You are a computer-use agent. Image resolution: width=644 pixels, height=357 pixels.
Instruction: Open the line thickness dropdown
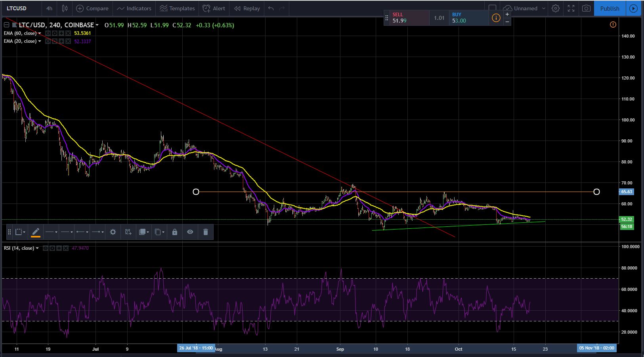click(x=51, y=232)
